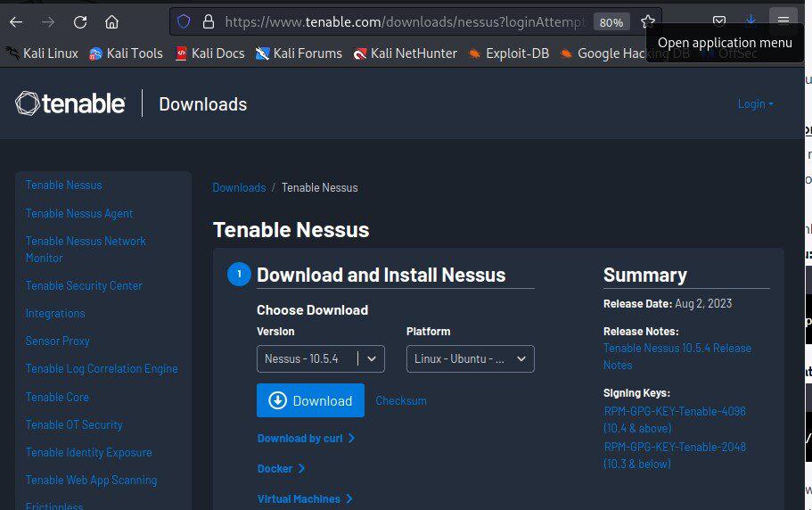
Task: Click the URL address bar
Action: click(401, 21)
